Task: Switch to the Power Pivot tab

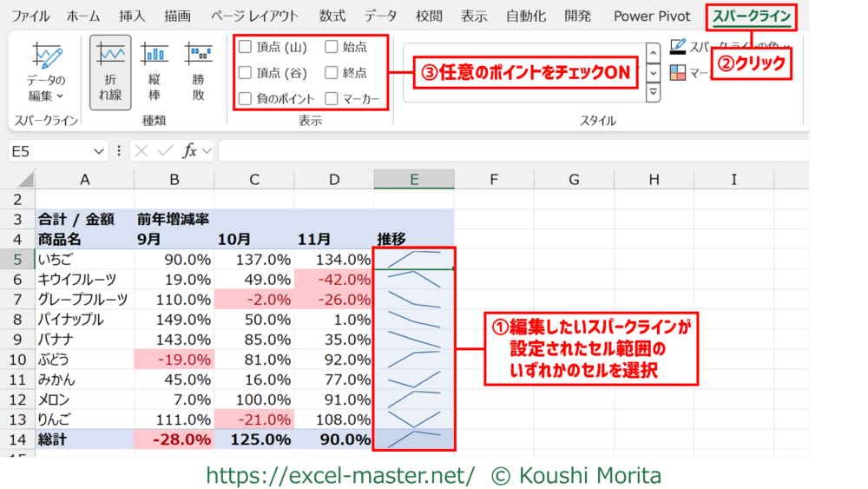Action: point(652,16)
